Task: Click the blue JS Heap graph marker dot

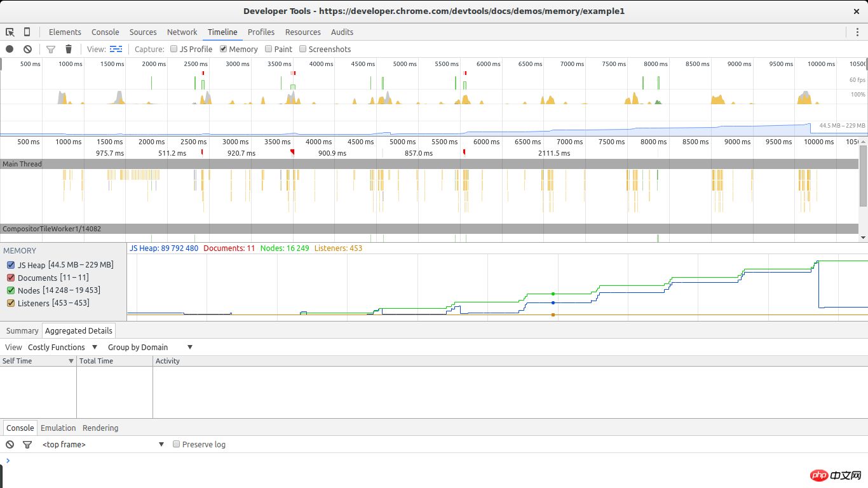Action: pyautogui.click(x=553, y=302)
